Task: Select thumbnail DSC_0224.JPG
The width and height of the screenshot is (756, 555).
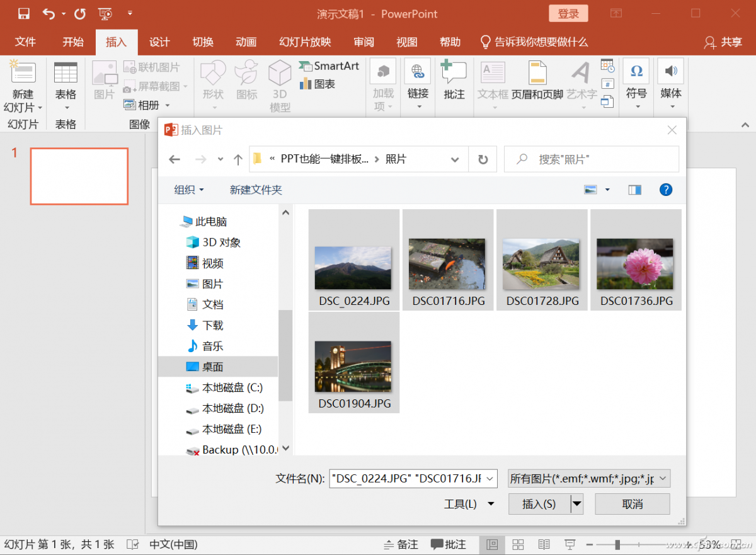Action: (x=353, y=260)
